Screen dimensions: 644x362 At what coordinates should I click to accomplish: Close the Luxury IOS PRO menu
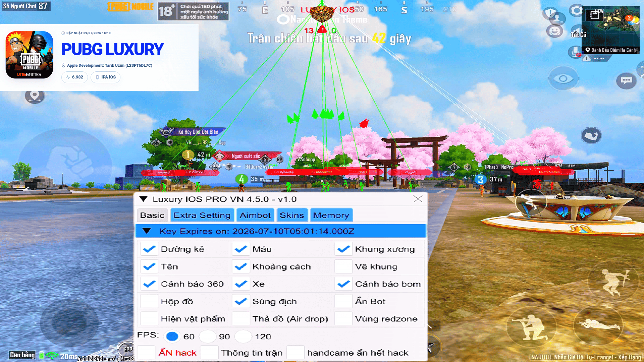[418, 199]
